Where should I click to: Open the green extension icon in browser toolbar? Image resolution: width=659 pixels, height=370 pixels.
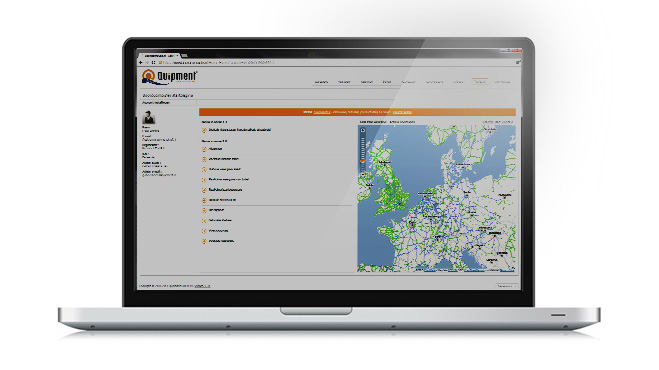[x=518, y=62]
